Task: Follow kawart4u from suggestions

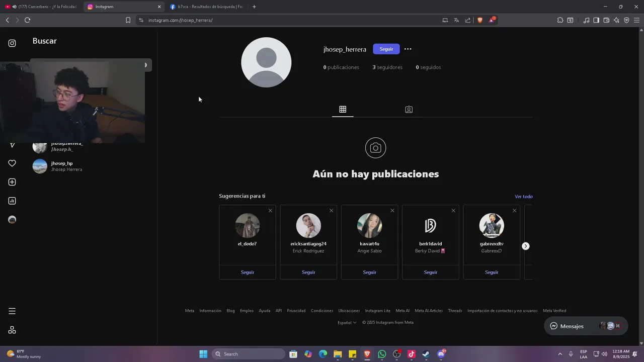Action: click(x=370, y=272)
